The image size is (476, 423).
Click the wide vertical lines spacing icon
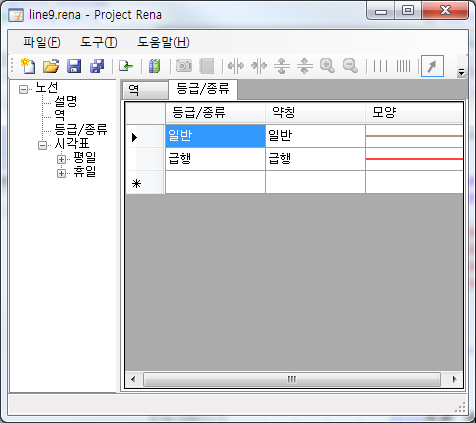380,66
